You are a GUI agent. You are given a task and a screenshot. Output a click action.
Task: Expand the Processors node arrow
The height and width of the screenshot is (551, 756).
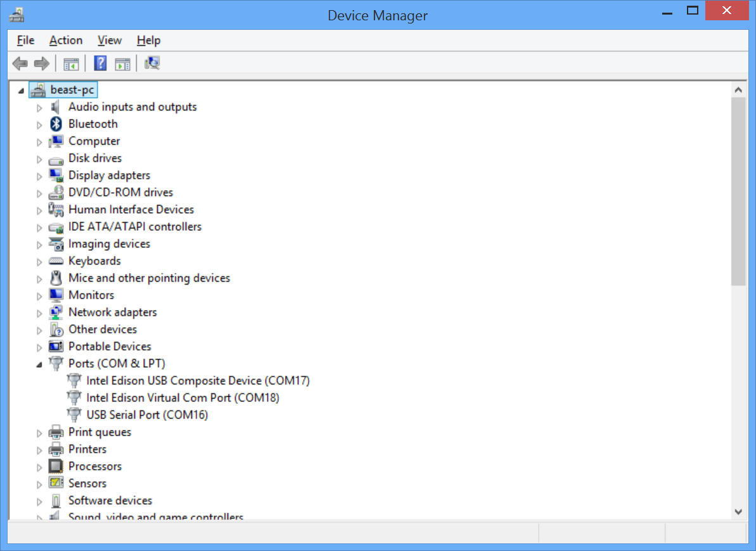coord(39,467)
